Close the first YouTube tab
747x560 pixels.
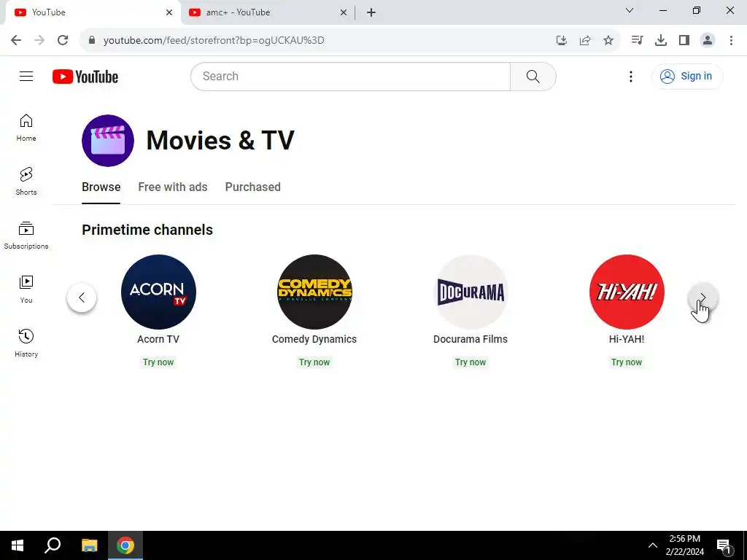pyautogui.click(x=169, y=12)
